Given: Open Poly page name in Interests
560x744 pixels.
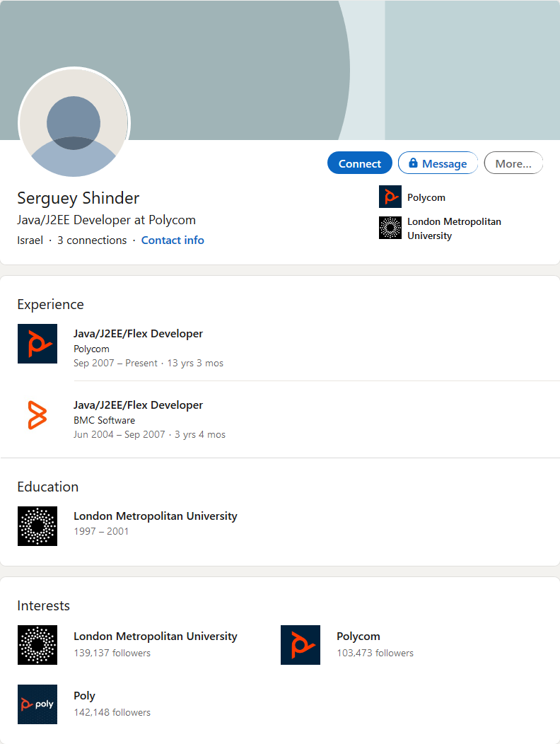Looking at the screenshot, I should [x=84, y=696].
